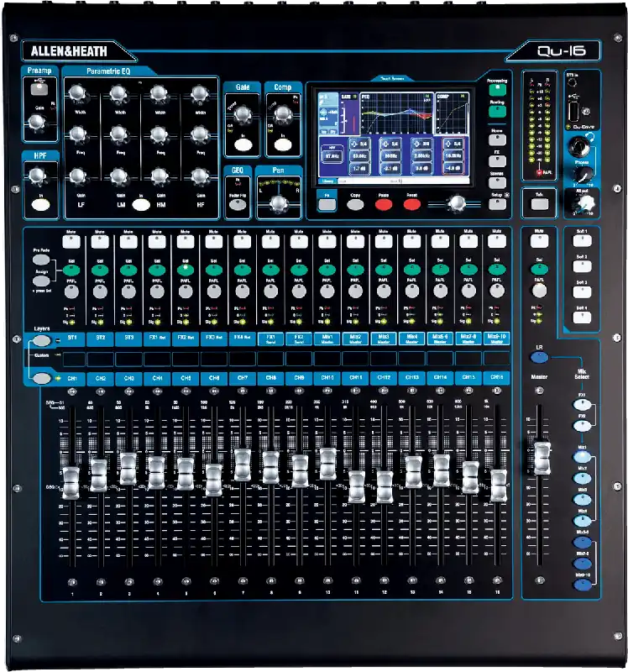Push the GEQ Fader Flip key
The height and width of the screenshot is (672, 628).
[x=238, y=204]
